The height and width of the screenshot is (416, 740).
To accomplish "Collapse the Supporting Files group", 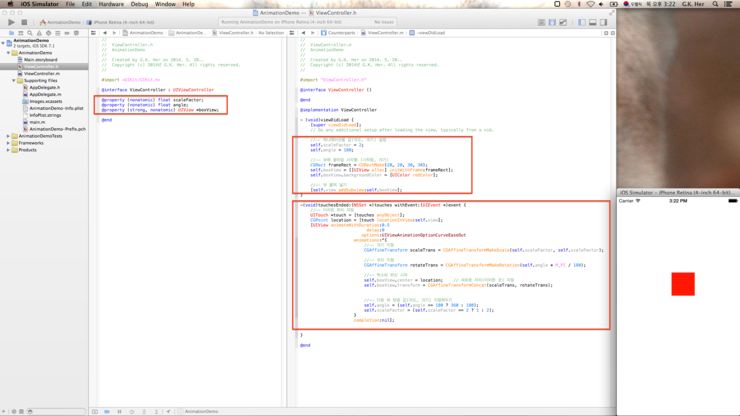I will pyautogui.click(x=14, y=81).
